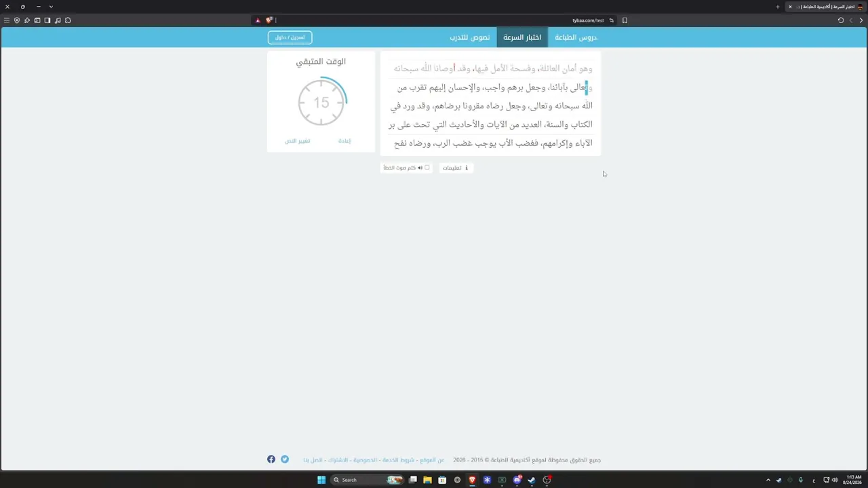Click the countdown timer circle showing 15
Image resolution: width=868 pixels, height=488 pixels.
click(x=321, y=102)
